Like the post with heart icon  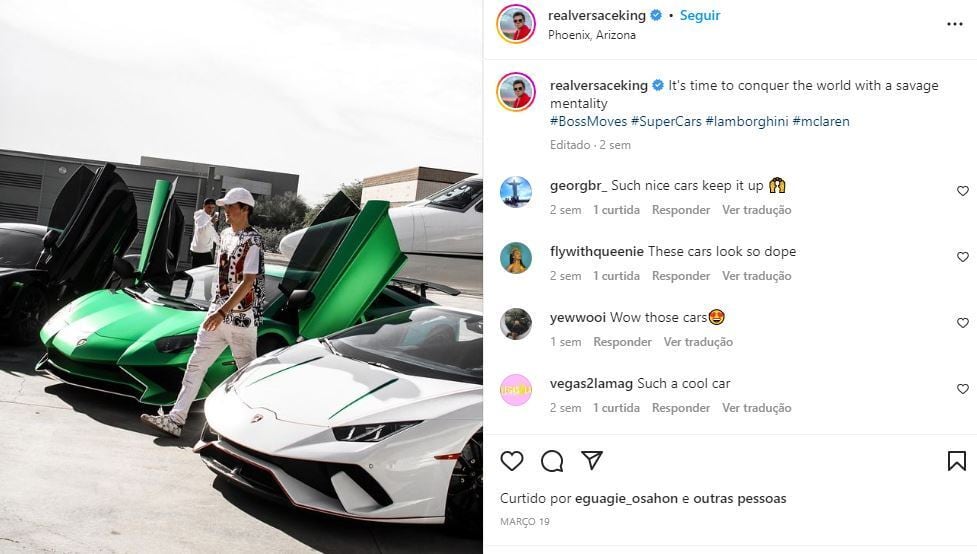pos(512,460)
